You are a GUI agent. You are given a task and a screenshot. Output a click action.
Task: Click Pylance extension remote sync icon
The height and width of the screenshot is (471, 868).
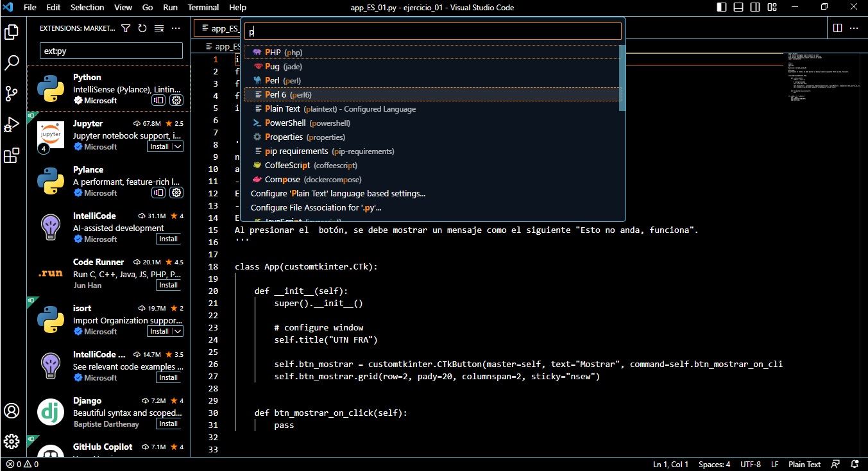158,193
